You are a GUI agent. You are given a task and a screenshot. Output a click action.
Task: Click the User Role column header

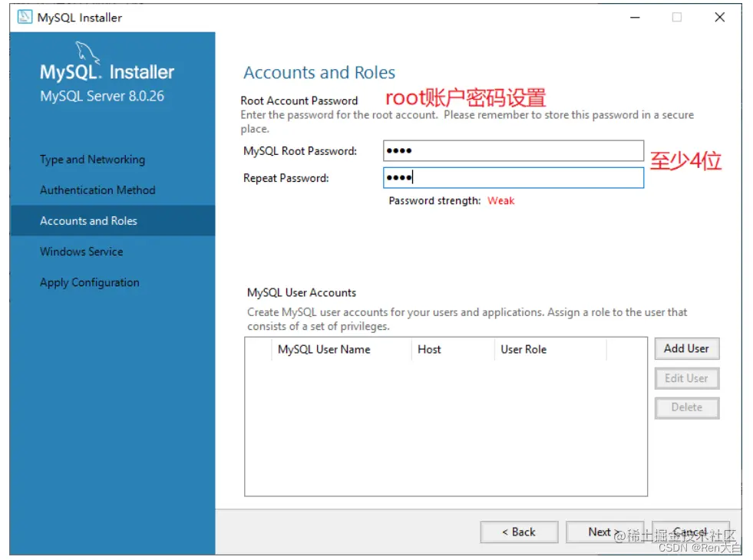click(550, 349)
